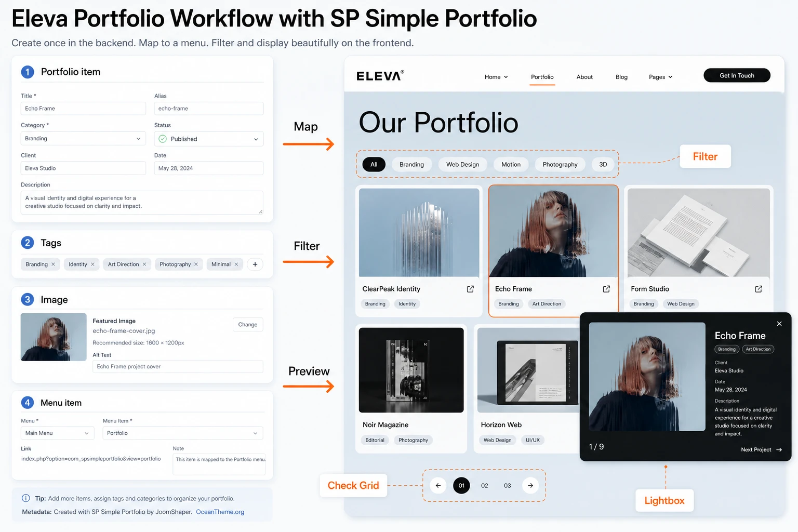This screenshot has width=798, height=532.
Task: Remove the Art Direction tag x icon
Action: [144, 264]
